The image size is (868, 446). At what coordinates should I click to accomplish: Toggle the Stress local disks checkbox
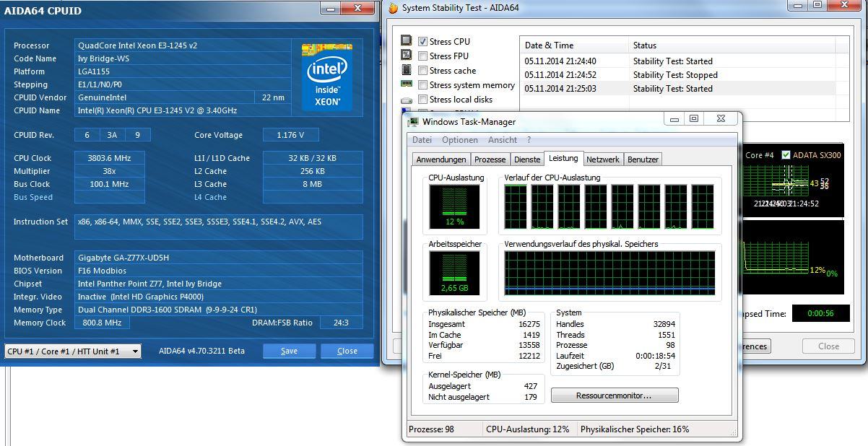[x=423, y=100]
